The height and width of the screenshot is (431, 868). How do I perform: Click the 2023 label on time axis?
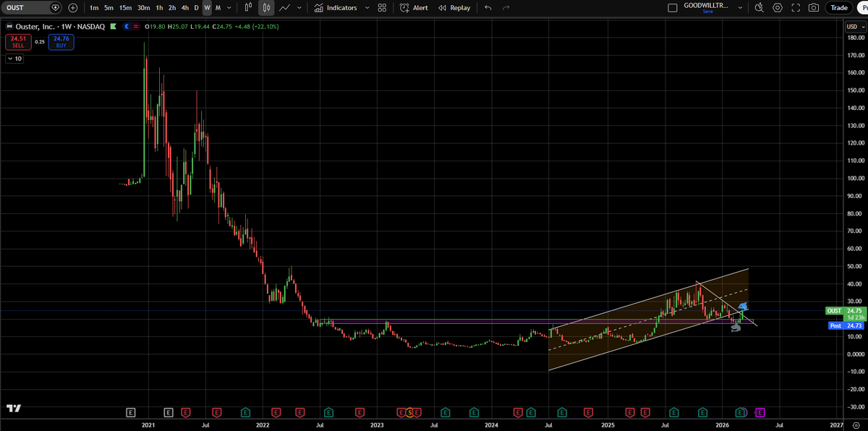[x=378, y=426]
